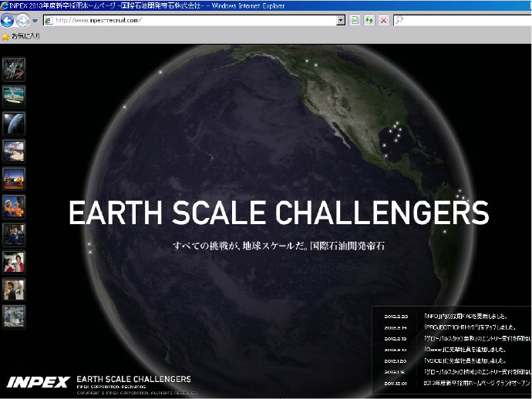
Task: Click the EARTH SCALE CHALLENGERS main headline
Action: [279, 213]
